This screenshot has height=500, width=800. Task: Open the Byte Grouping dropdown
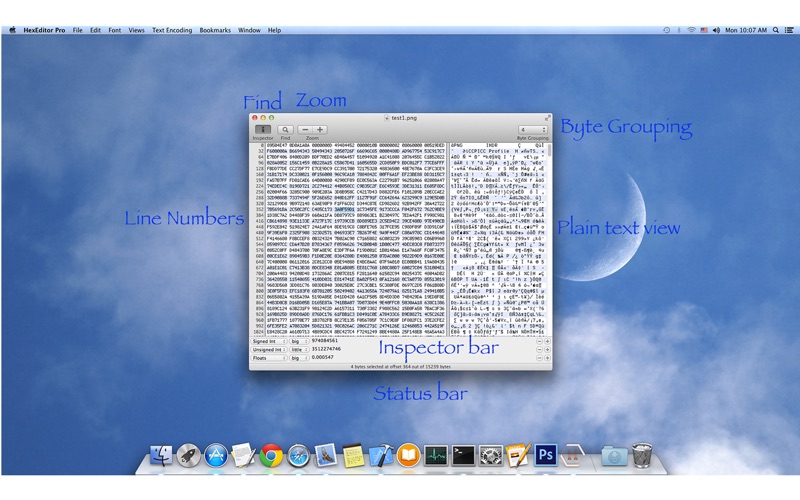click(533, 130)
